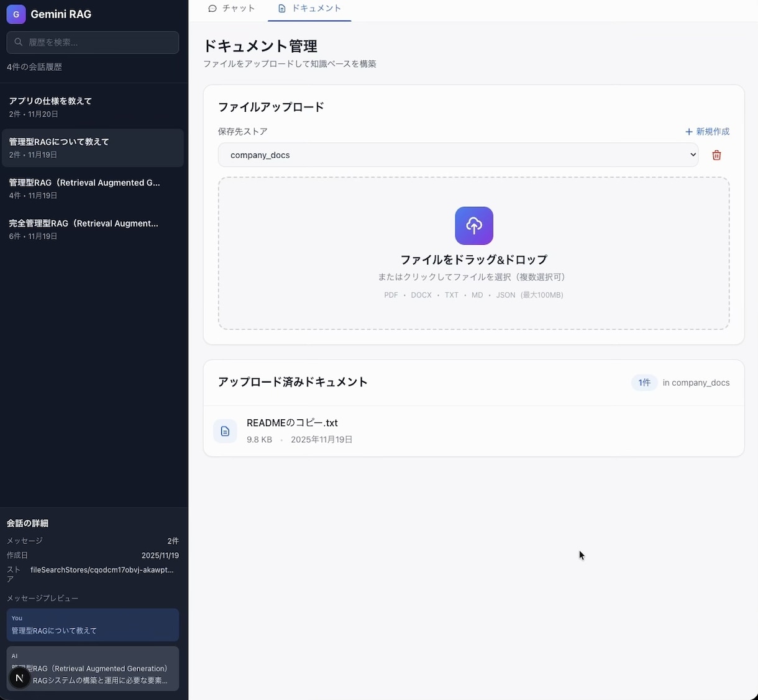This screenshot has width=758, height=700.
Task: Select the ドキュメント tab
Action: coord(309,8)
